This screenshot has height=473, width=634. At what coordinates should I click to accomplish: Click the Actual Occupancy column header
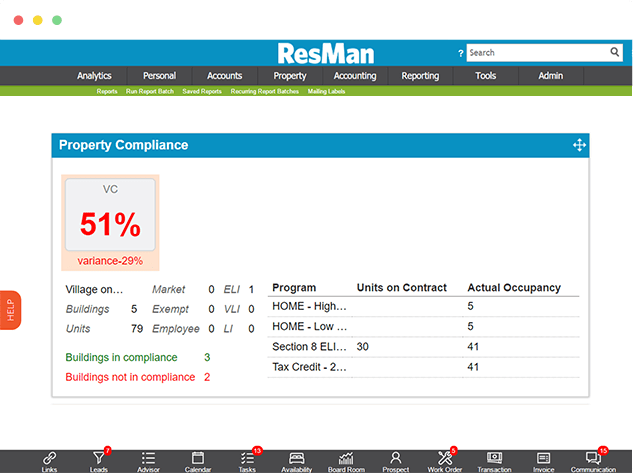[x=514, y=287]
